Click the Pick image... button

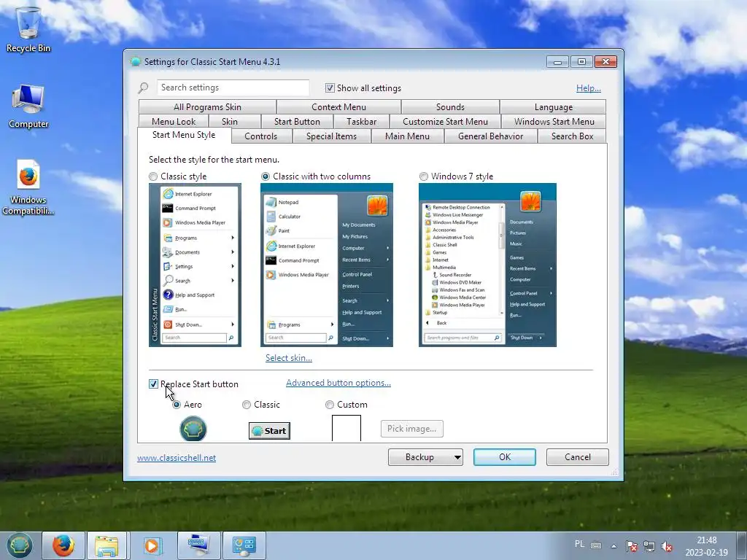(411, 429)
